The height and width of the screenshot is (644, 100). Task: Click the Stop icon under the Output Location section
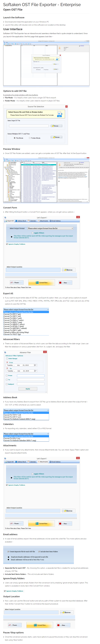point(59,625)
